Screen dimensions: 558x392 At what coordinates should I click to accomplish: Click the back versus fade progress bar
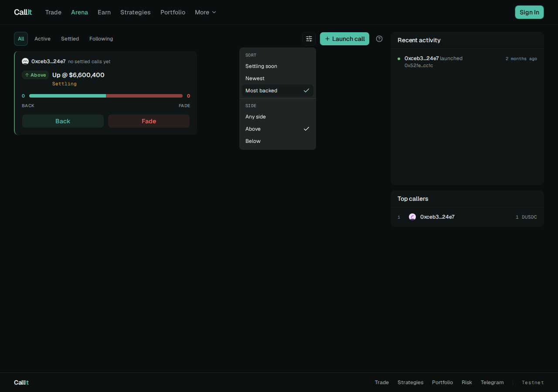(106, 96)
